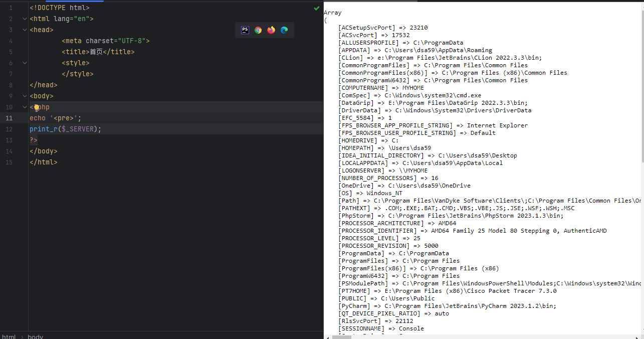This screenshot has width=644, height=339.
Task: Open the page in Microsoft Edge
Action: tap(284, 30)
